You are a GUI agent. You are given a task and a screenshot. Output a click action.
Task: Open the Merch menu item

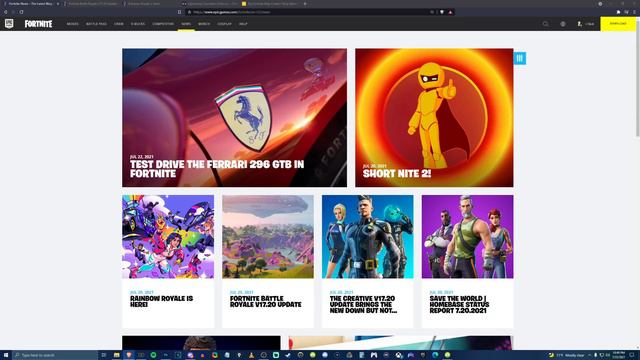(204, 24)
